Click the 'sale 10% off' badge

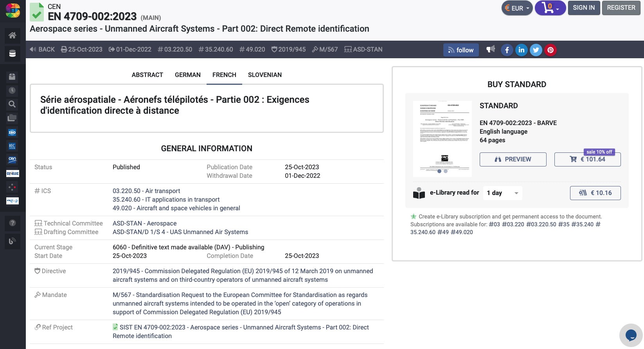(599, 152)
